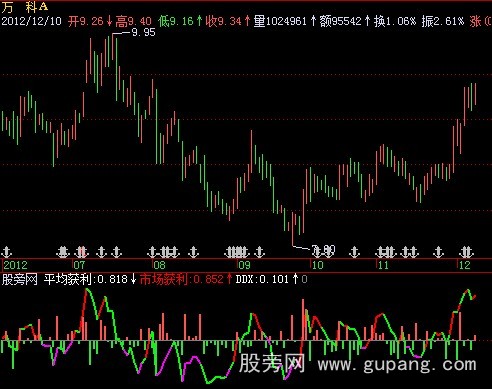Click the 2012 year label on time axis
The width and height of the screenshot is (492, 389).
(x=16, y=265)
